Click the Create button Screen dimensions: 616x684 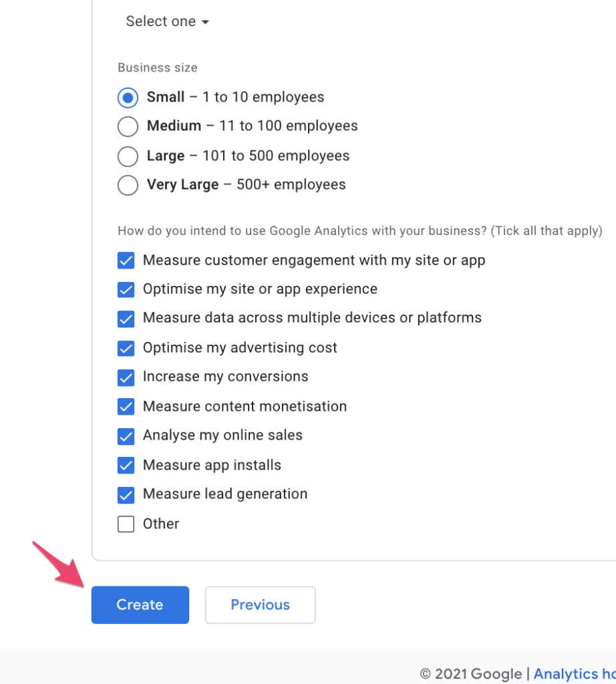(x=140, y=605)
